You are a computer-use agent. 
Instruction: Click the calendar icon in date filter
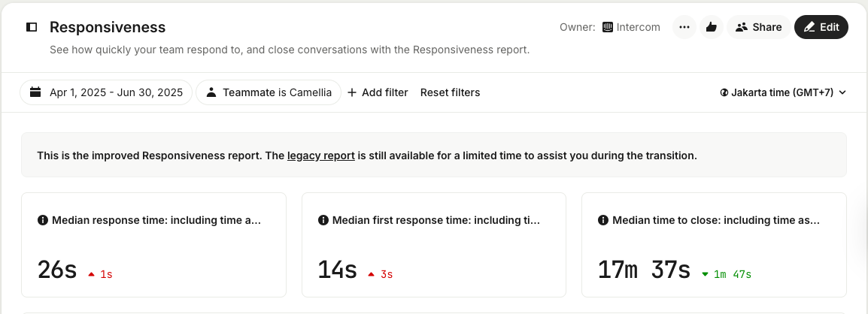[x=35, y=92]
